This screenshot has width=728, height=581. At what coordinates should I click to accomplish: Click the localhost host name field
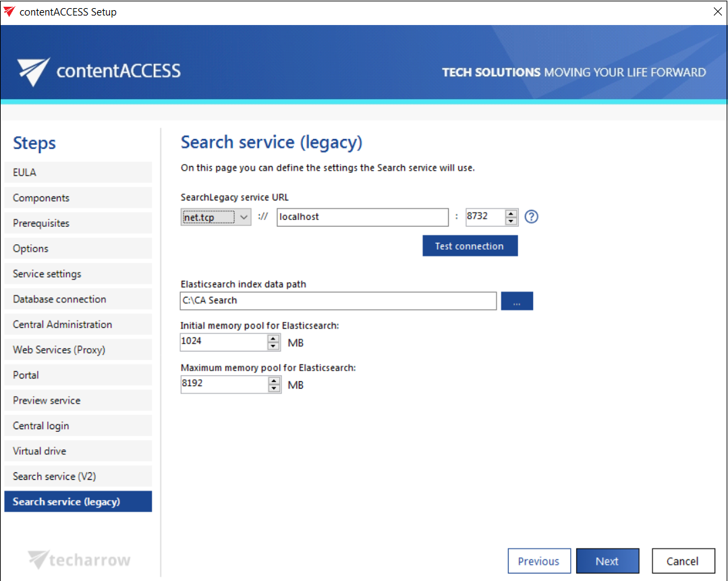point(362,217)
